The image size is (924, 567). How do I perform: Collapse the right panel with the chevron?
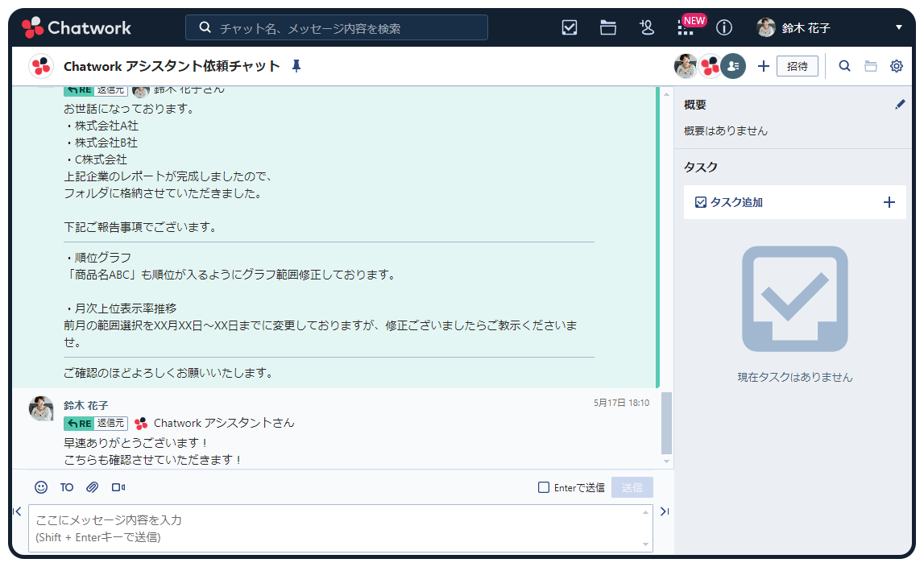[663, 511]
